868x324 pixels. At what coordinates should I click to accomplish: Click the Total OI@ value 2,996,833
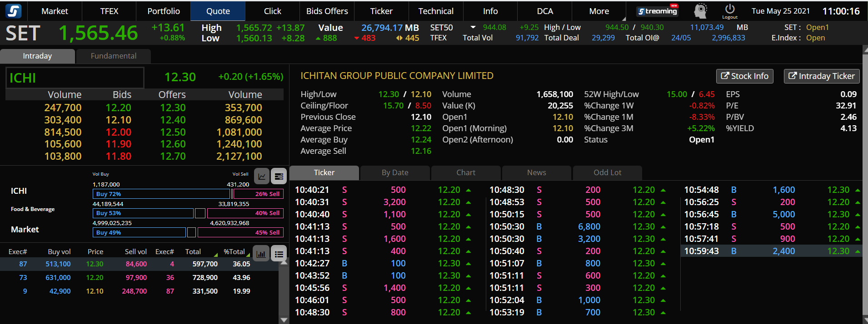728,38
